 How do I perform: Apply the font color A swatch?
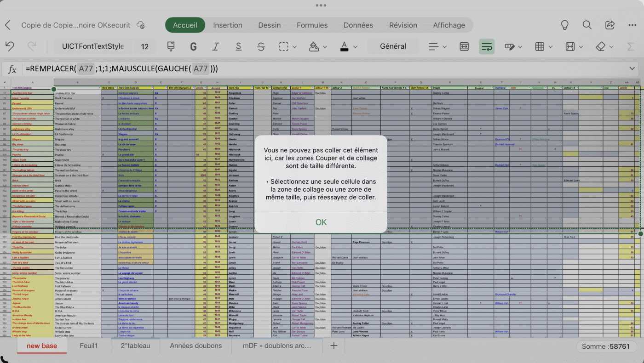[344, 46]
